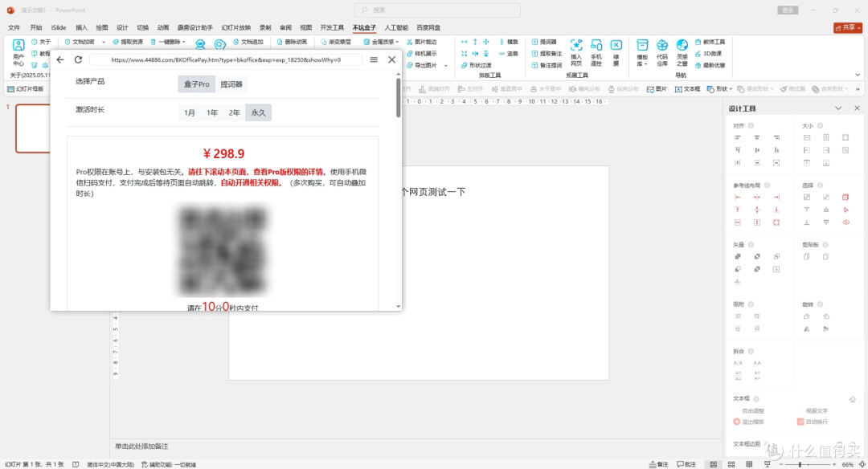Insert 图片 picture from quick toolbar
Viewport: 868px width, 469px height.
657,89
